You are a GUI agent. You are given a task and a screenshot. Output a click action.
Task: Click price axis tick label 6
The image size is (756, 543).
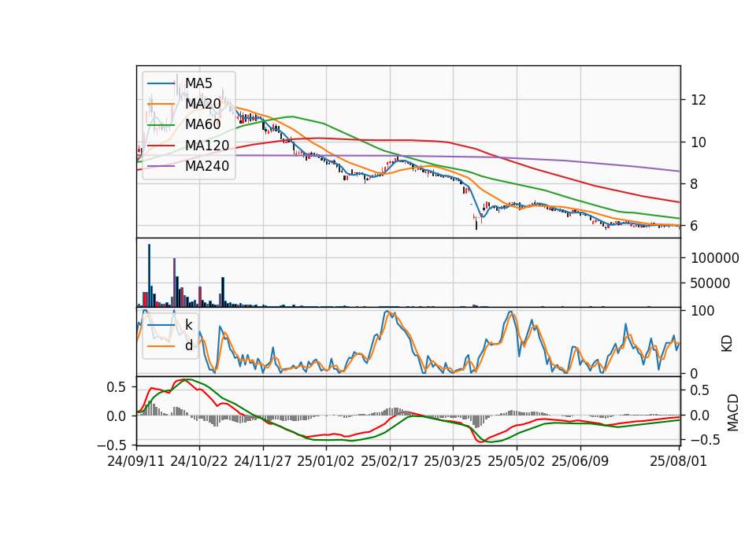pos(694,226)
